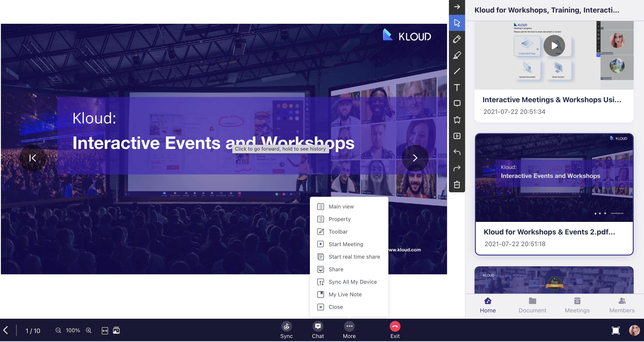This screenshot has height=342, width=644.
Task: Toggle fit-to-width view icon
Action: pos(105,331)
